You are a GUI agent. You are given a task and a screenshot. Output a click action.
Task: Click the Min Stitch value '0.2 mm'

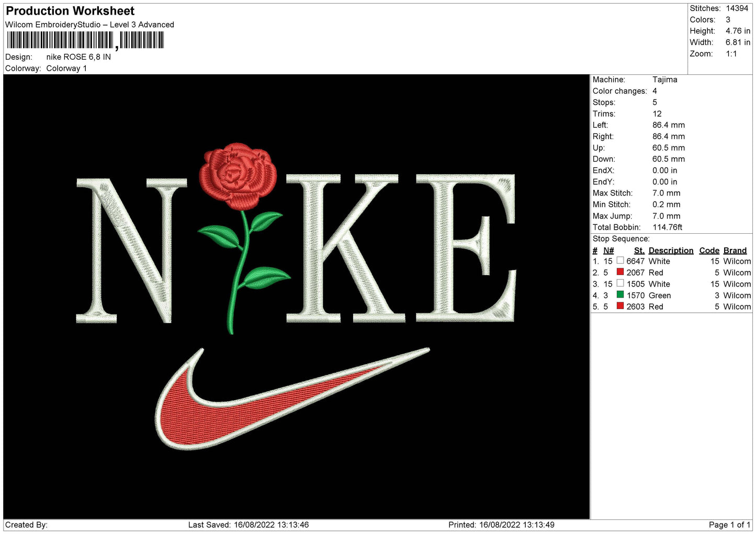pos(667,204)
